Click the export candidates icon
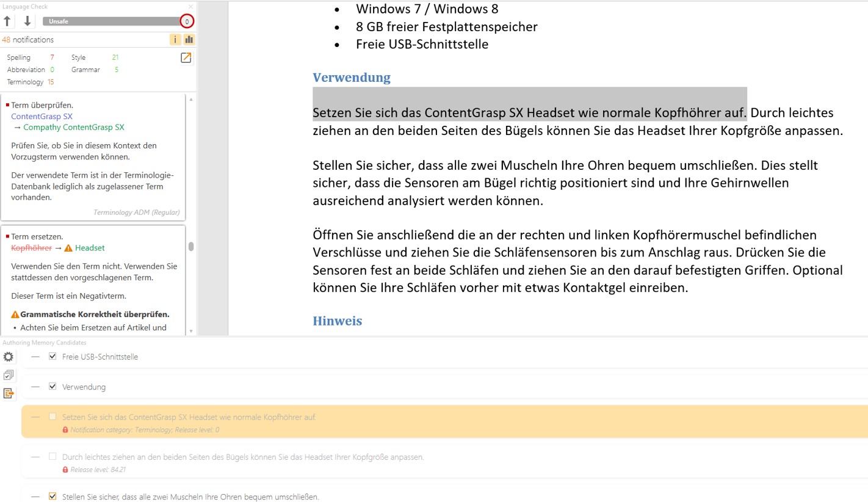Image resolution: width=868 pixels, height=502 pixels. (8, 393)
